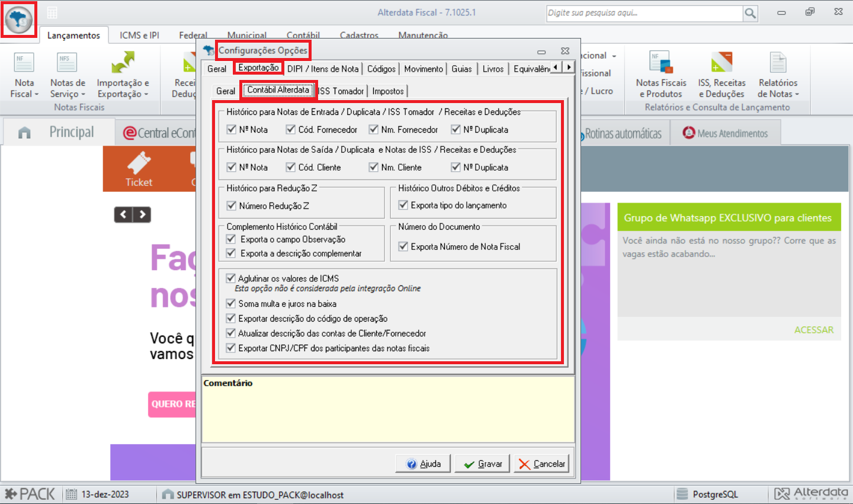The width and height of the screenshot is (853, 504).
Task: Click the Cancelar button
Action: (x=541, y=464)
